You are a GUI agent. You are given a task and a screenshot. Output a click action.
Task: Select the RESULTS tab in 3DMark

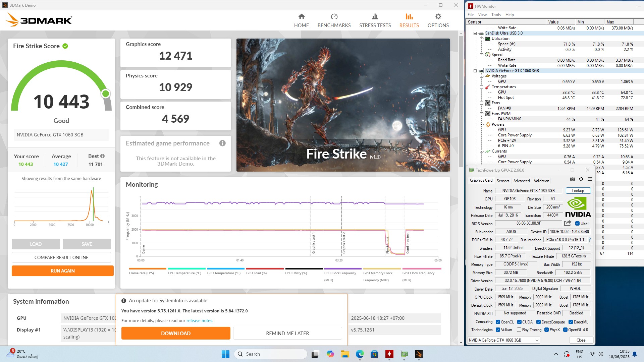(409, 21)
